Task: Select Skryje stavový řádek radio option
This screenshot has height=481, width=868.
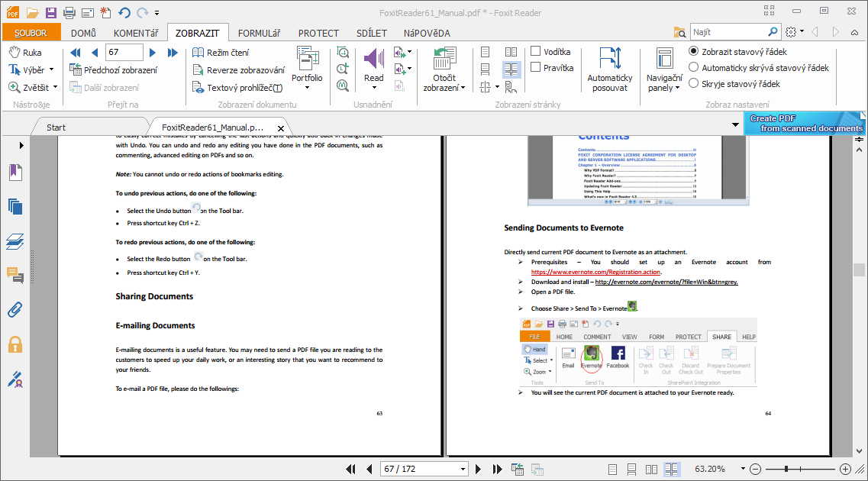Action: [x=693, y=83]
